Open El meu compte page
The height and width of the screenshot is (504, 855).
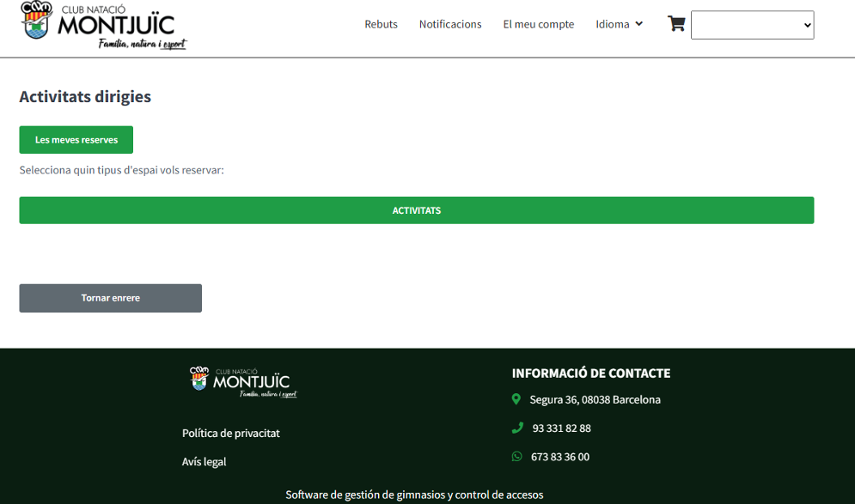[x=538, y=24]
